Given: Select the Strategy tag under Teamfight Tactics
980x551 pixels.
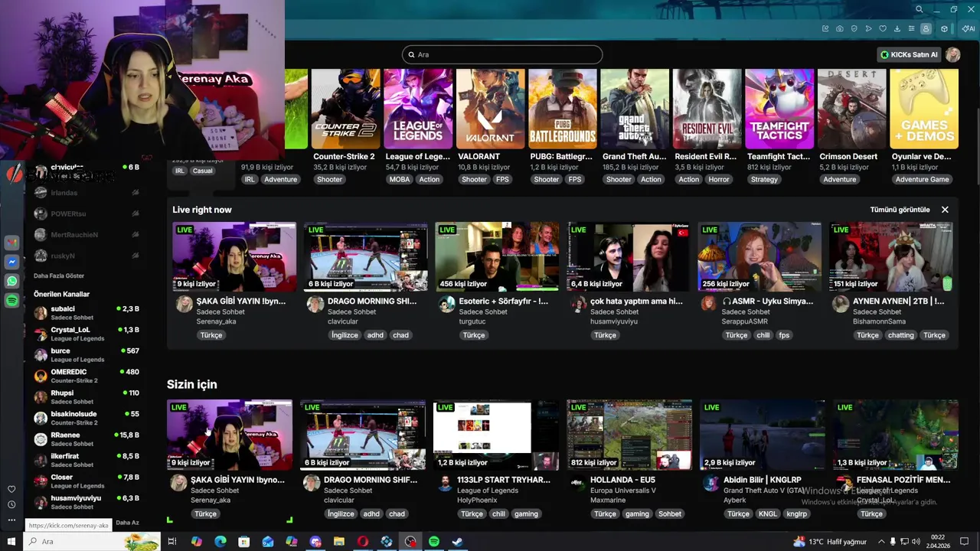Looking at the screenshot, I should coord(764,179).
